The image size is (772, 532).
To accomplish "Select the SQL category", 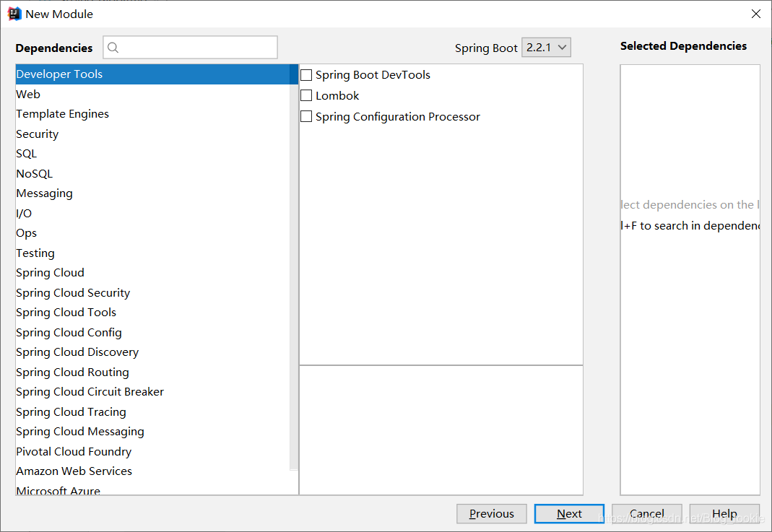I will pyautogui.click(x=153, y=154).
